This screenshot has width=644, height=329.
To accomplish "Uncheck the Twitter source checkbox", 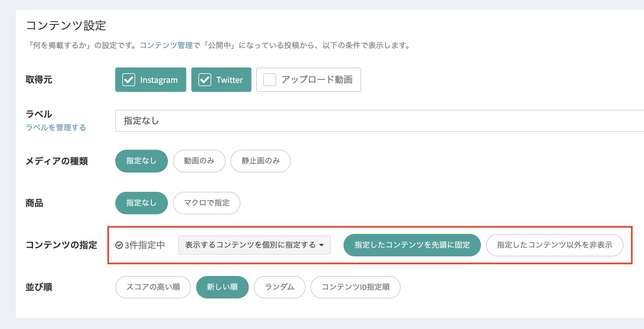I will pyautogui.click(x=205, y=80).
